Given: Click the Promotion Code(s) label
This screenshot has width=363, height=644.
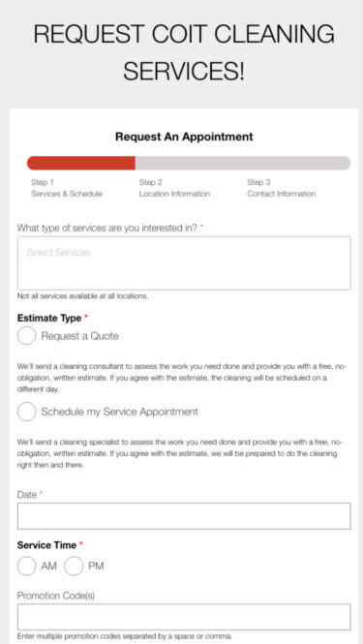Looking at the screenshot, I should tap(56, 596).
